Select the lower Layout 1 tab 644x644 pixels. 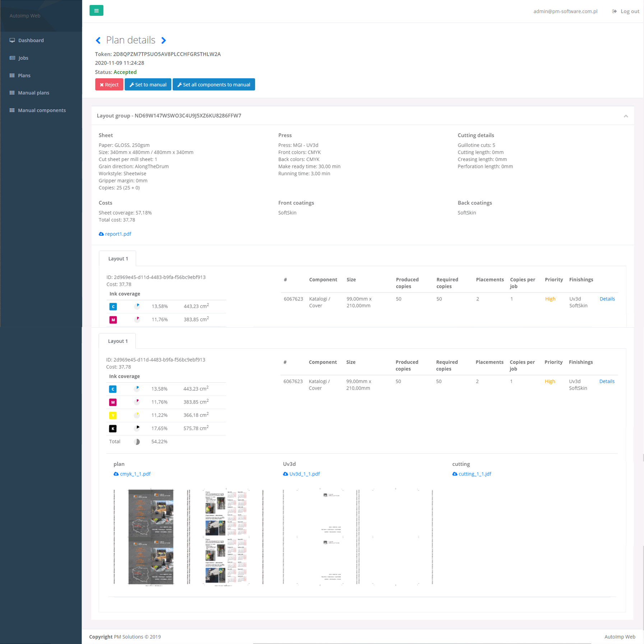[x=118, y=341]
